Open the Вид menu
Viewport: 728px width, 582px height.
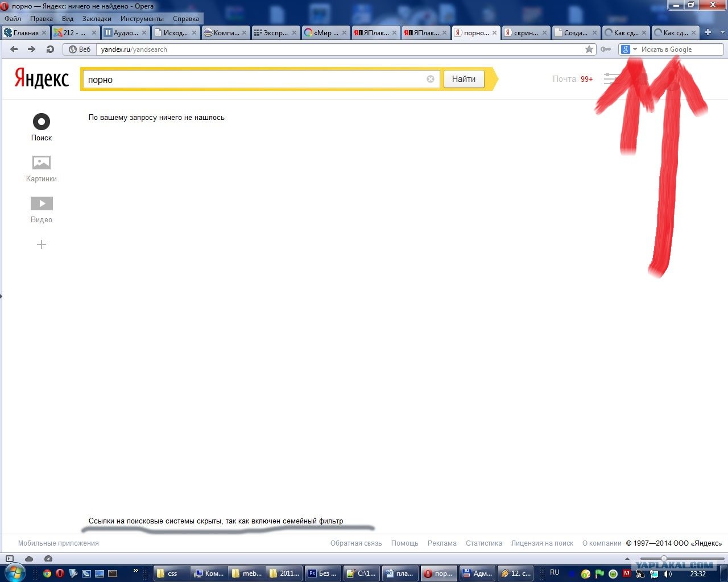(68, 19)
